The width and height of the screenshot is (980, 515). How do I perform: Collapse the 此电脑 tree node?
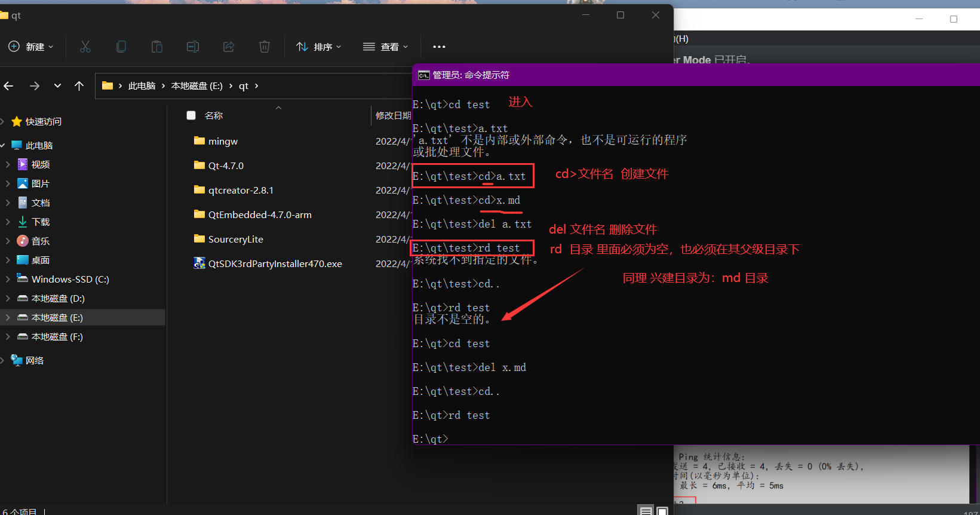click(x=3, y=145)
